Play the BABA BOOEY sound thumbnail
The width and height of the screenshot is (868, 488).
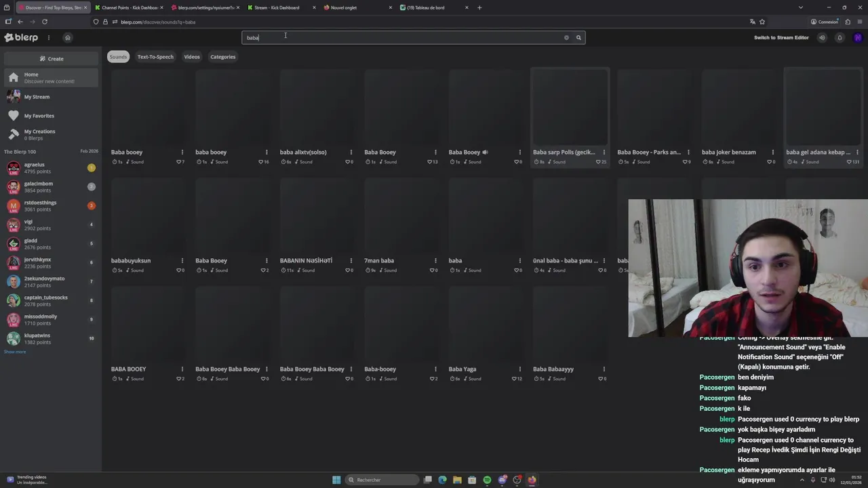[x=148, y=324]
